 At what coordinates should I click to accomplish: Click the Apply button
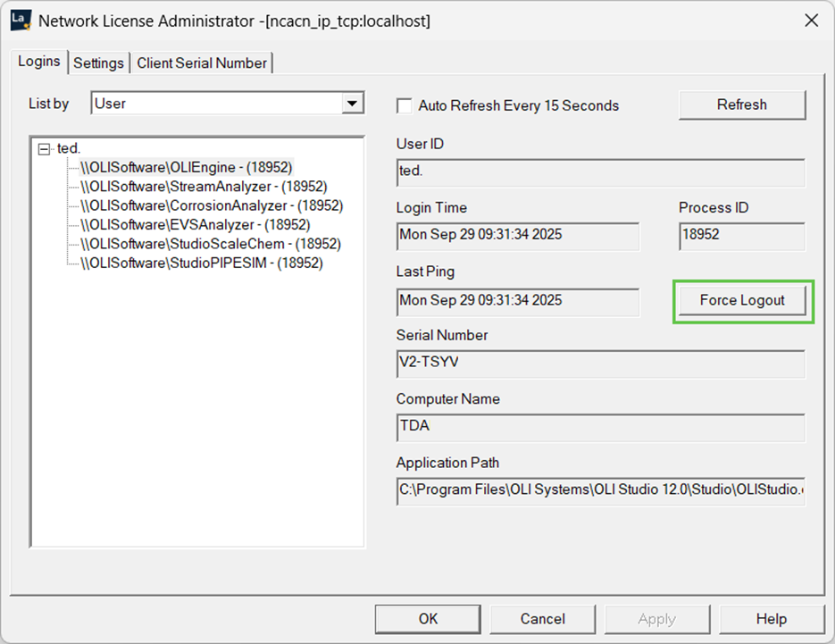[657, 619]
